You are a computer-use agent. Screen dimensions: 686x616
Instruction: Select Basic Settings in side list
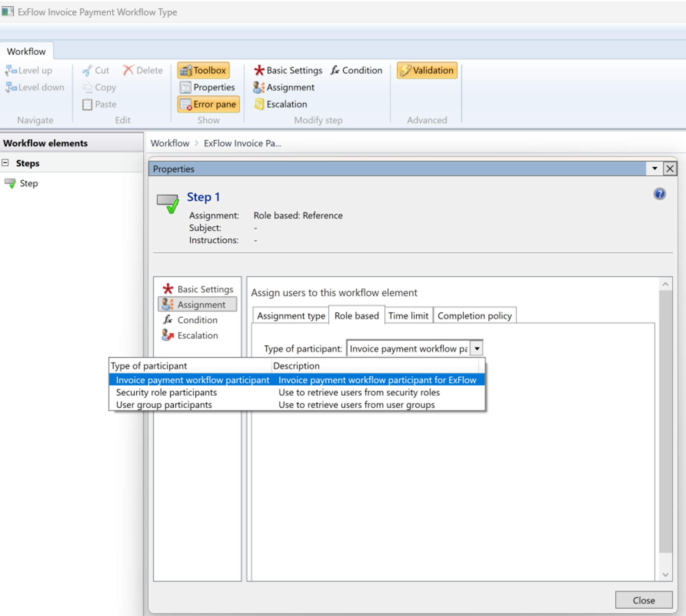point(198,289)
